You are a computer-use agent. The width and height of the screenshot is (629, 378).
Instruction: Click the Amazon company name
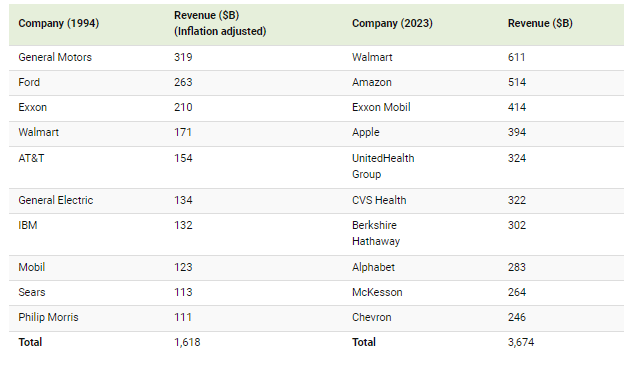(x=371, y=82)
